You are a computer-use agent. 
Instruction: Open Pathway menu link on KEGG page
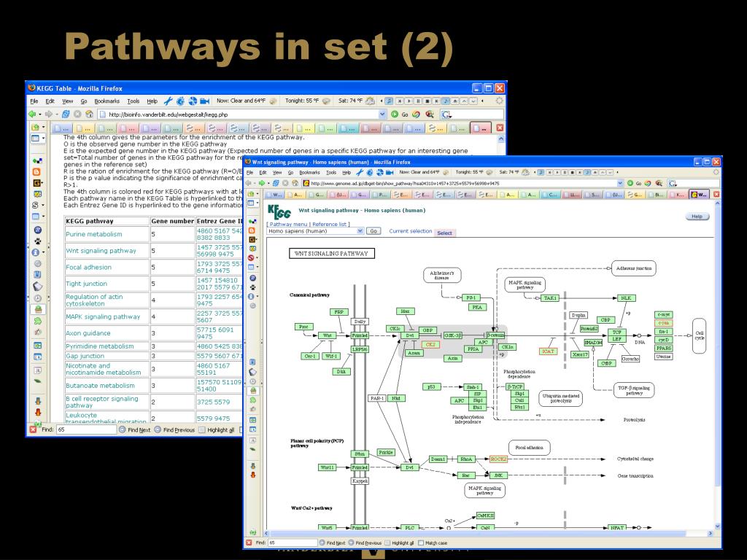tap(287, 224)
